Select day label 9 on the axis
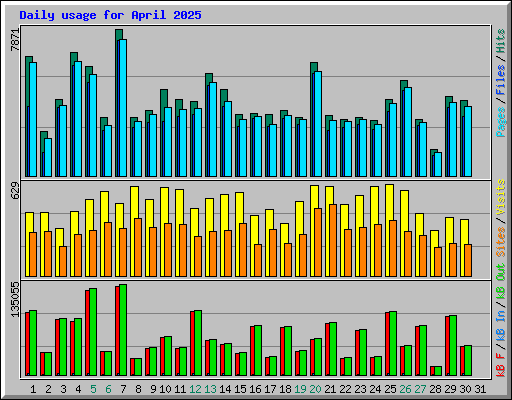This screenshot has width=512, height=400. [x=153, y=389]
